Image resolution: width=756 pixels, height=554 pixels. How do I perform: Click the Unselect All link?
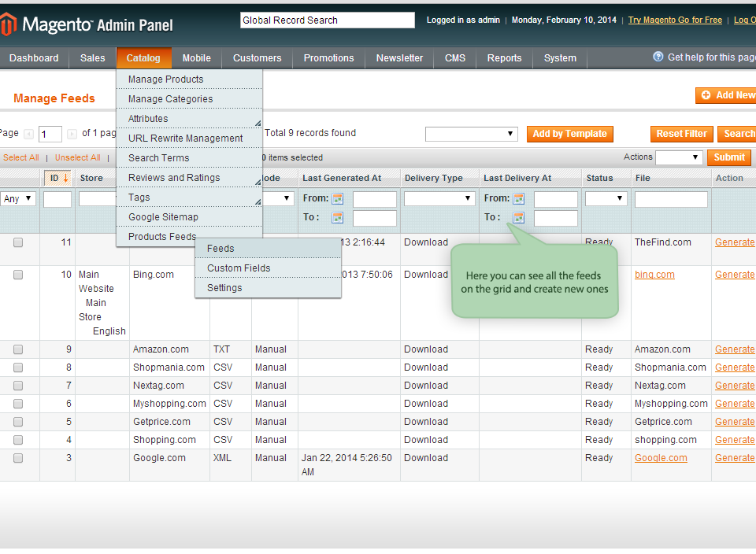[78, 157]
